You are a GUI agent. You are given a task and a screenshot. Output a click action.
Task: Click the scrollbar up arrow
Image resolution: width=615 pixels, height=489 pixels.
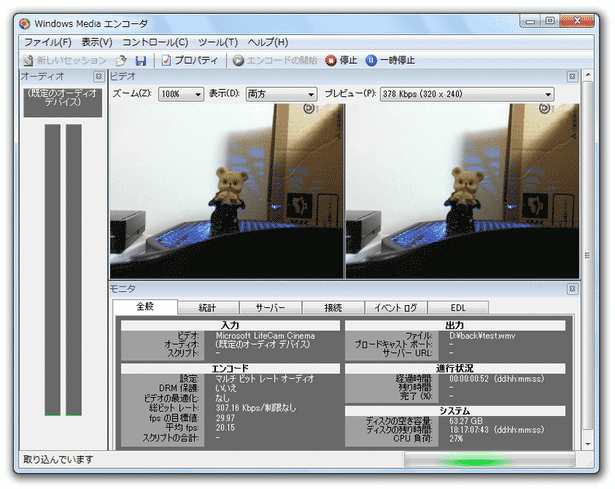[588, 75]
